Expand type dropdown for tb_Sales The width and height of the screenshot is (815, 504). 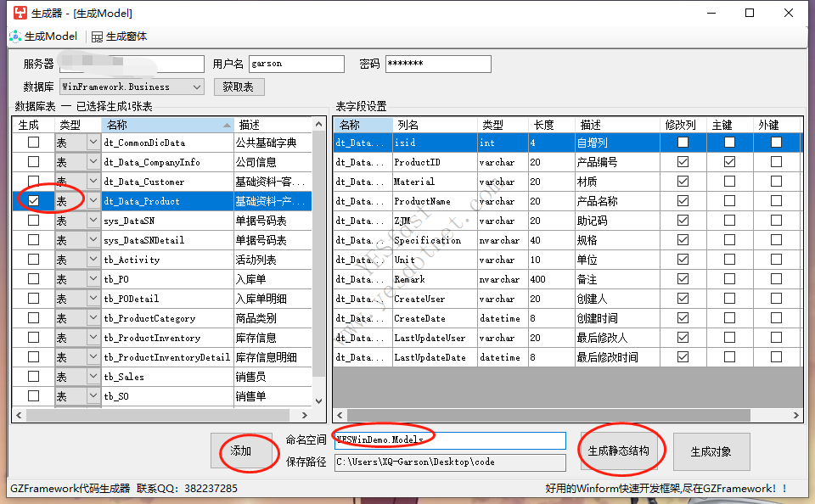click(93, 376)
